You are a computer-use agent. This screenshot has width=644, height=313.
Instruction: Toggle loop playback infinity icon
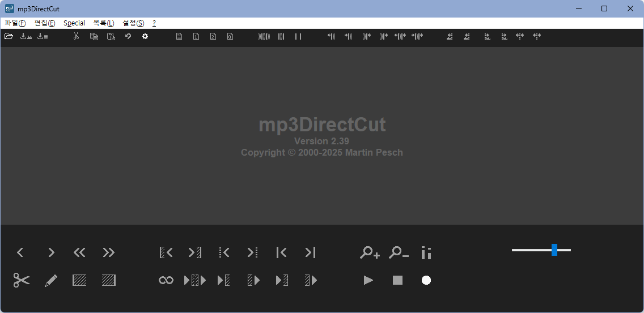(x=166, y=280)
